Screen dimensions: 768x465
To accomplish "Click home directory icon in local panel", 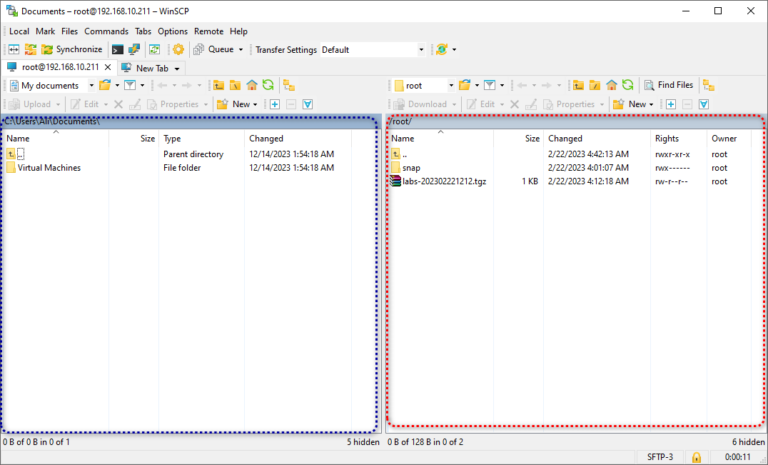I will (252, 86).
